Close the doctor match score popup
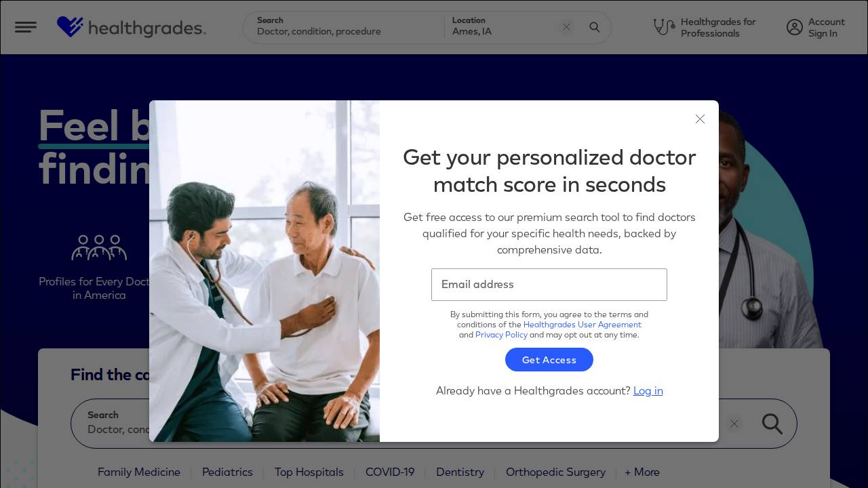This screenshot has width=868, height=488. coord(701,119)
